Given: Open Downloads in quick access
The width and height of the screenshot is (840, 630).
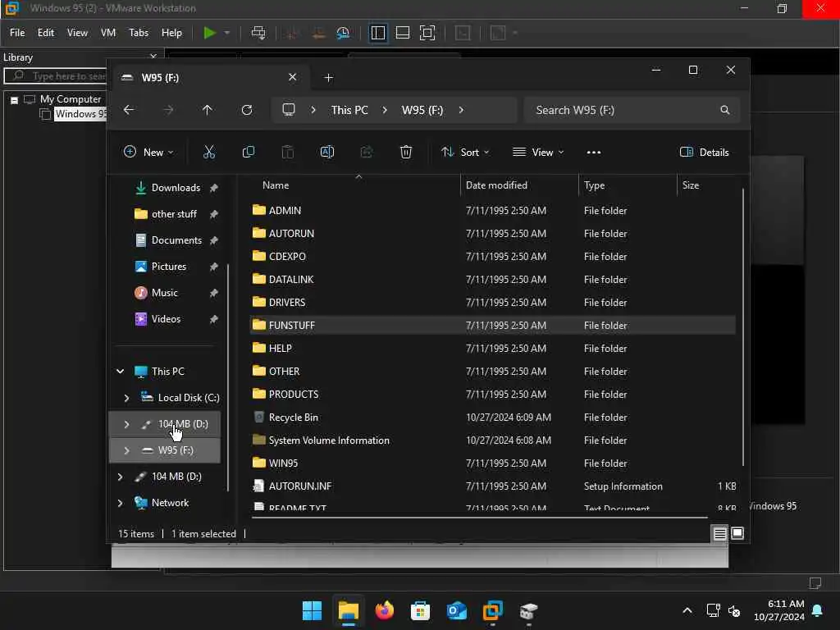Looking at the screenshot, I should click(x=176, y=188).
